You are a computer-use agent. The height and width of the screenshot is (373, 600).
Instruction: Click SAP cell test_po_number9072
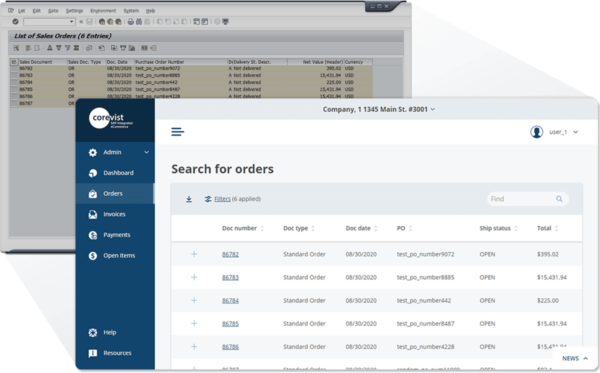[x=158, y=68]
